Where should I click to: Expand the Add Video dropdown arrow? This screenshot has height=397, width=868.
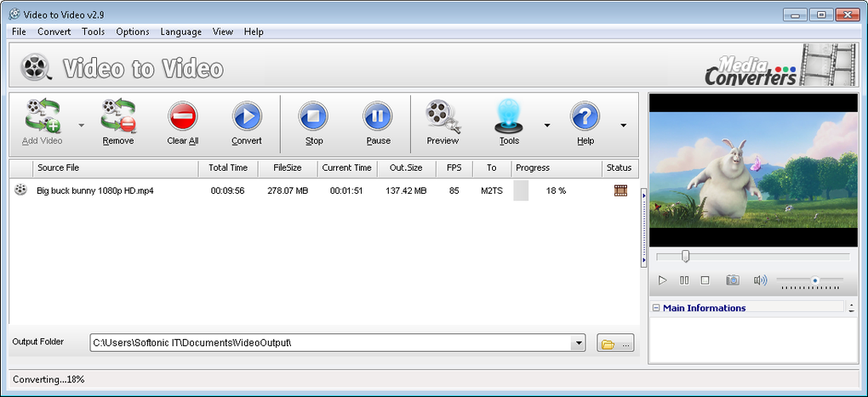pos(82,125)
